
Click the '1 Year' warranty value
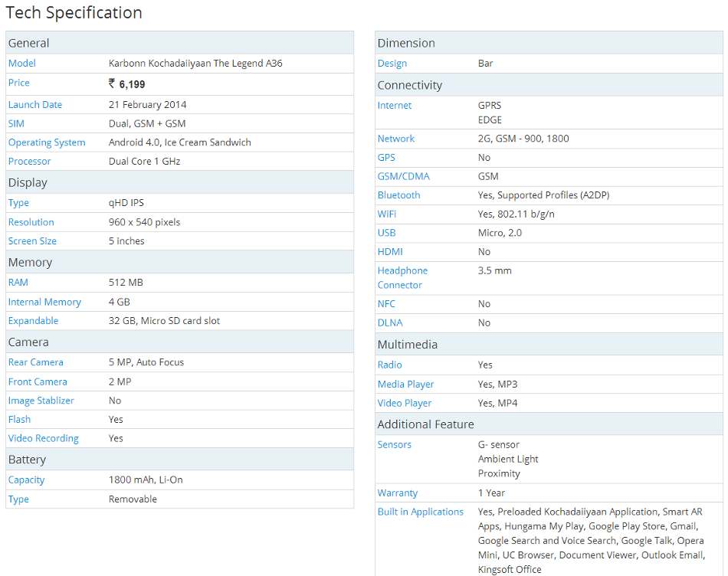click(x=491, y=493)
